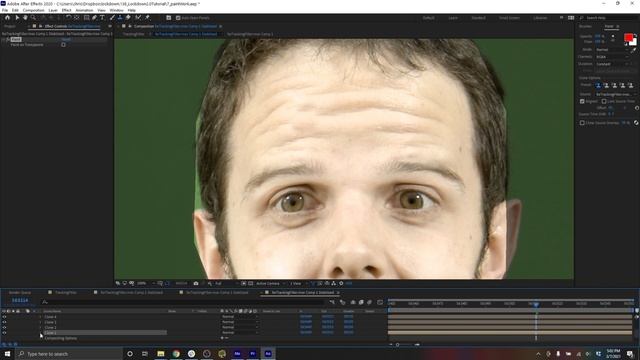The image size is (640, 360).
Task: Toggle Aligned checkbox in Paint panel
Action: pos(582,101)
